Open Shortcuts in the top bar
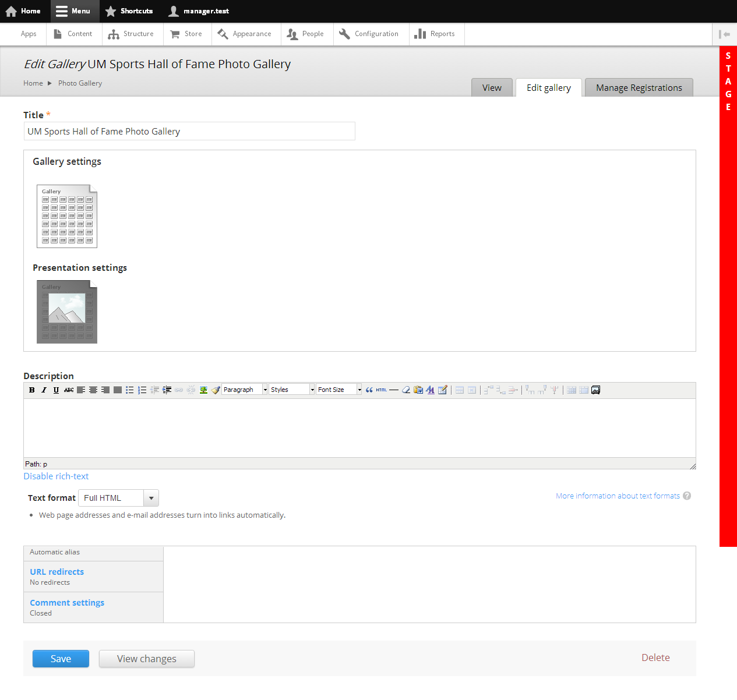 pos(129,11)
